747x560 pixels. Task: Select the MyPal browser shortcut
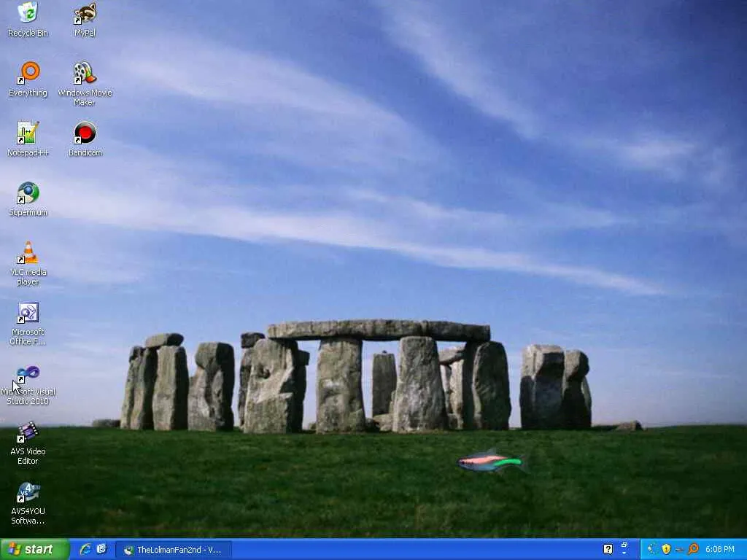[x=85, y=19]
